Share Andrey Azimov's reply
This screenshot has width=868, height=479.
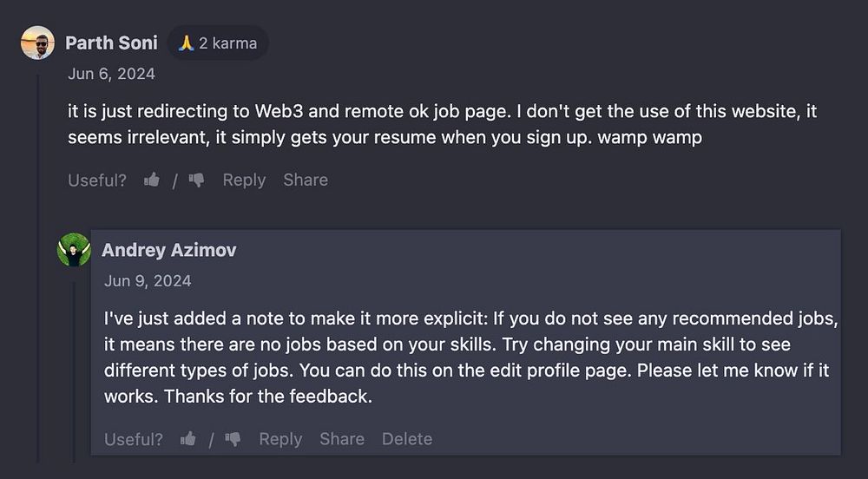[x=342, y=440]
